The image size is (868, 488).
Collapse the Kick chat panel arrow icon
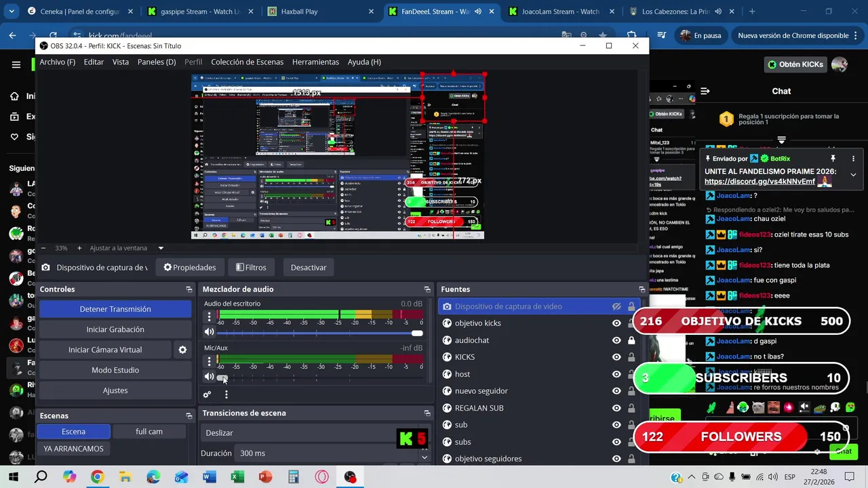(x=705, y=91)
